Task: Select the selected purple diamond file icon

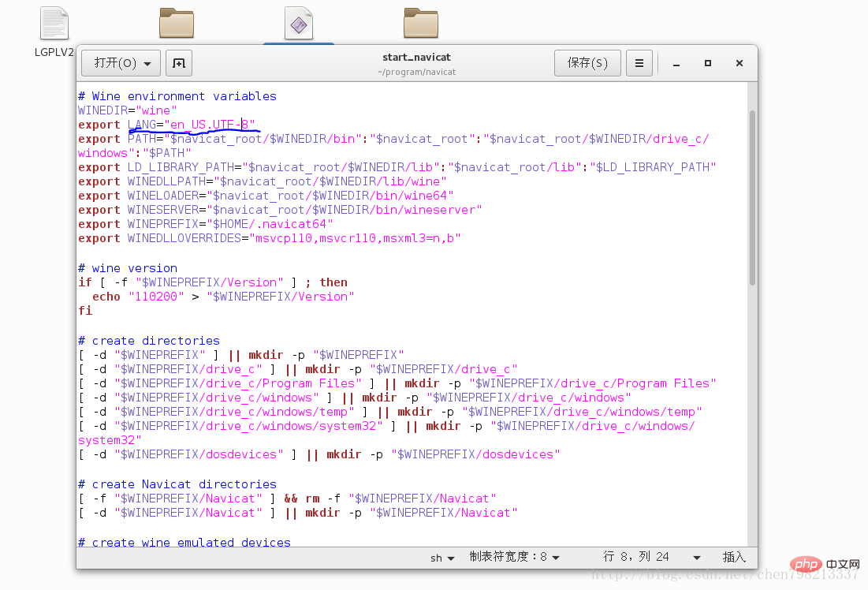Action: tap(299, 23)
